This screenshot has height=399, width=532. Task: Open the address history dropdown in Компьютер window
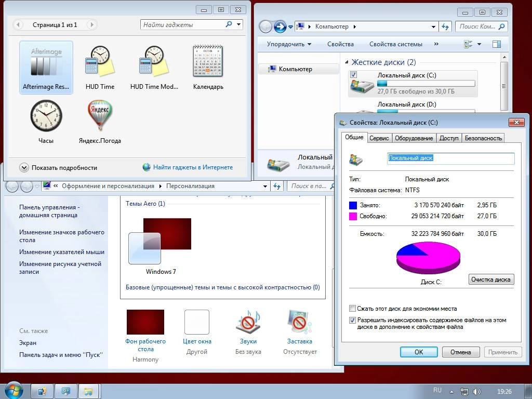coord(433,27)
